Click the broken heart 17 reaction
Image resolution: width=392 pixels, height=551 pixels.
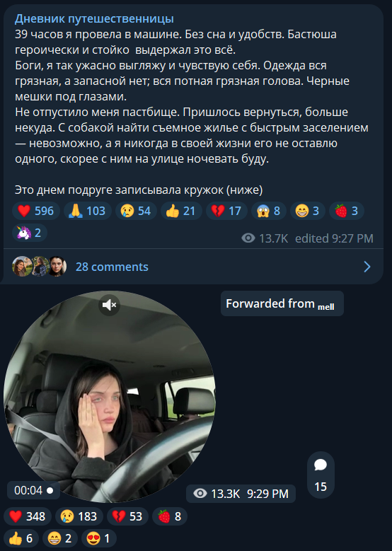pos(226,211)
